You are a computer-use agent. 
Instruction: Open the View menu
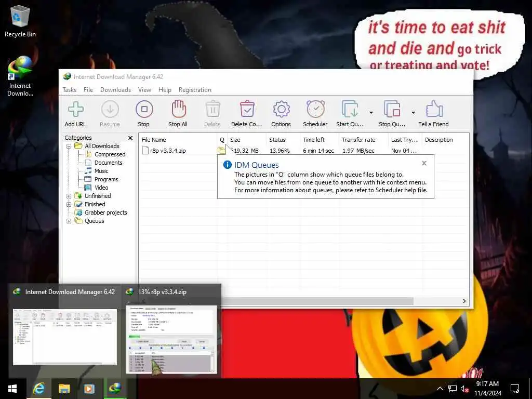point(144,90)
